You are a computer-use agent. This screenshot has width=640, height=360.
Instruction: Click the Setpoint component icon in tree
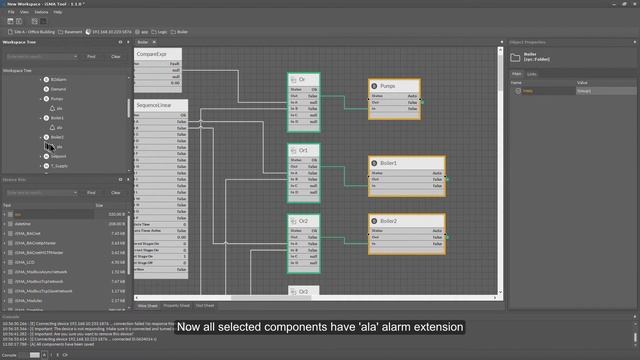[x=47, y=156]
